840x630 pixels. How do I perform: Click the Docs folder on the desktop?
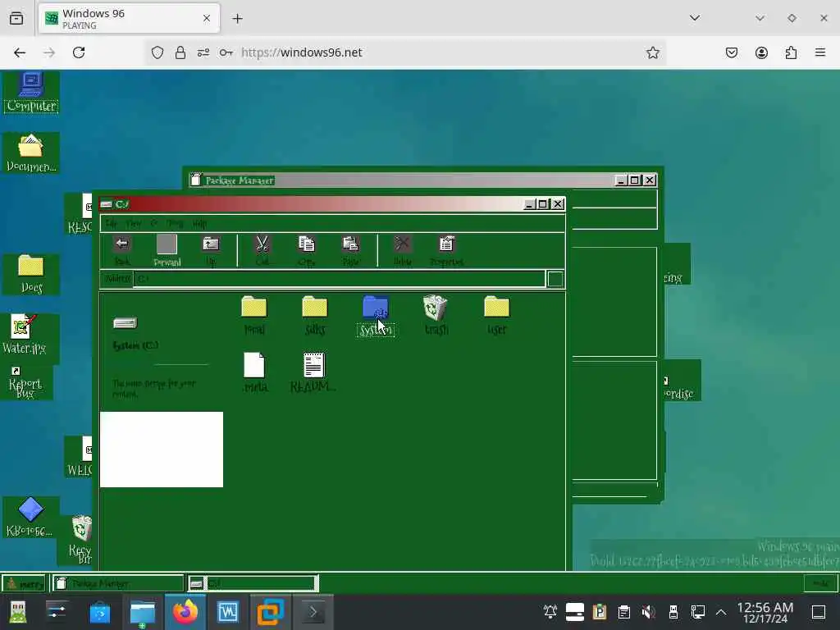(x=31, y=274)
